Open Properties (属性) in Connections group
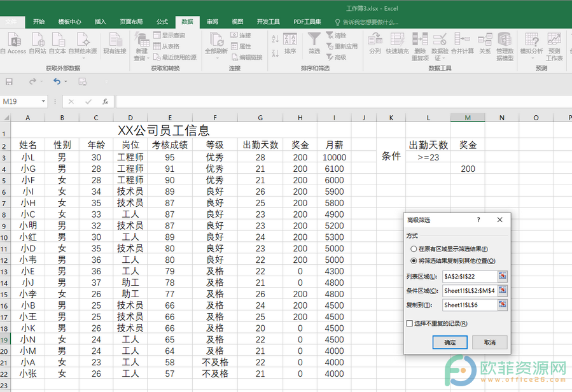Screen dimensions: 572x392 click(x=241, y=46)
